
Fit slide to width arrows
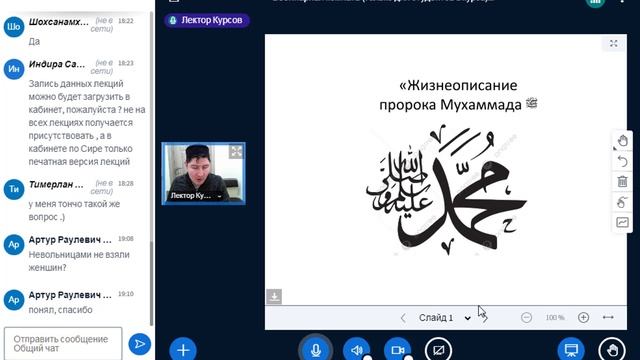point(608,318)
